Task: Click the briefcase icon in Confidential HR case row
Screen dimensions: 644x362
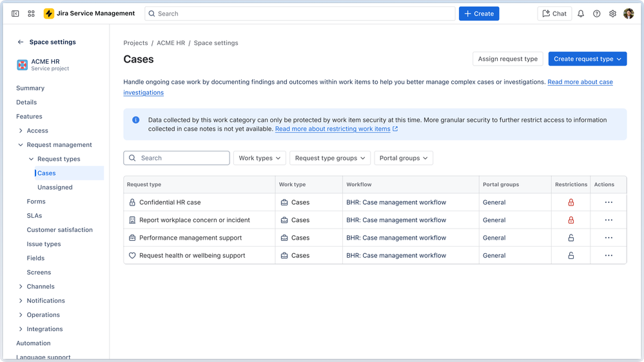Action: [x=284, y=202]
